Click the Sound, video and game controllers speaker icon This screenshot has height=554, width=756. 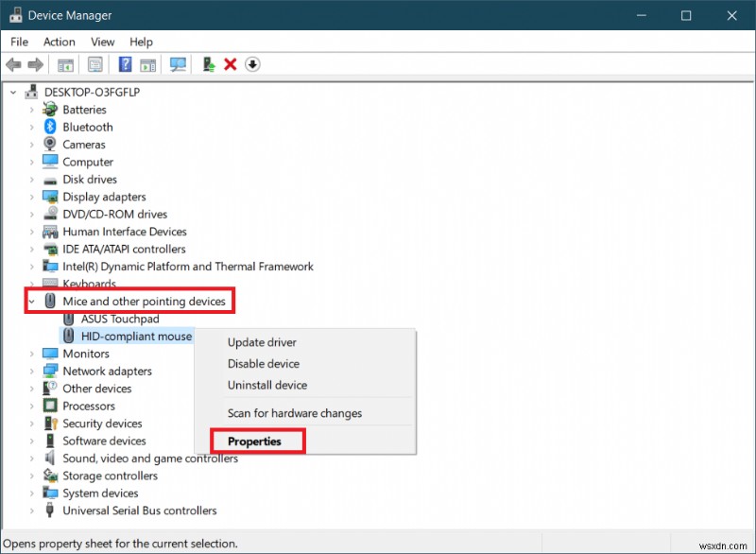click(x=50, y=458)
